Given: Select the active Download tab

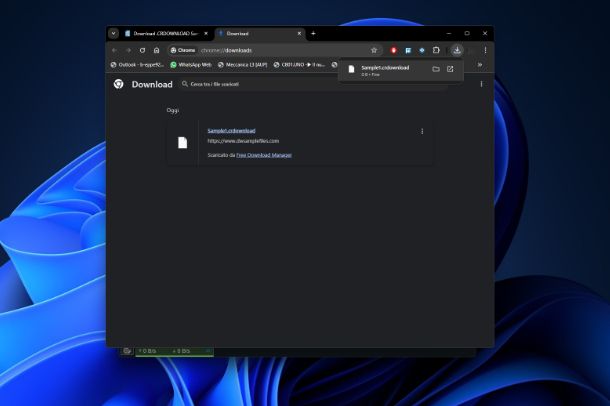Looking at the screenshot, I should coord(260,33).
